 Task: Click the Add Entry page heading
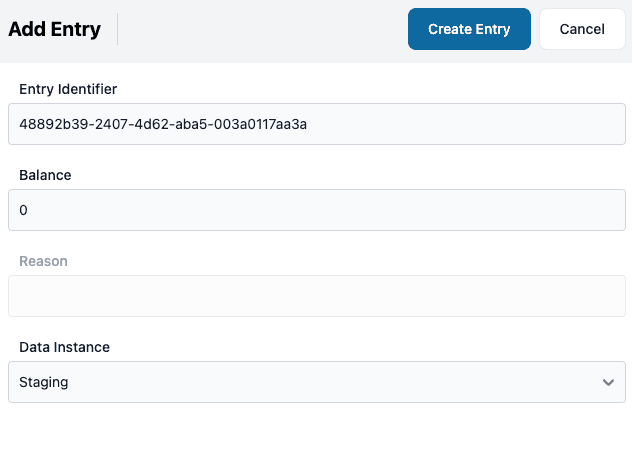[x=54, y=29]
